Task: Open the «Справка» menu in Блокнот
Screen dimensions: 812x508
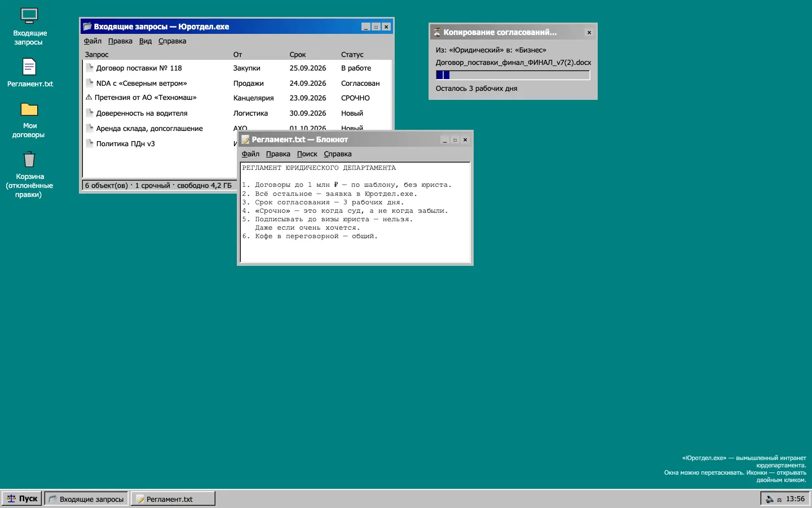Action: click(338, 154)
